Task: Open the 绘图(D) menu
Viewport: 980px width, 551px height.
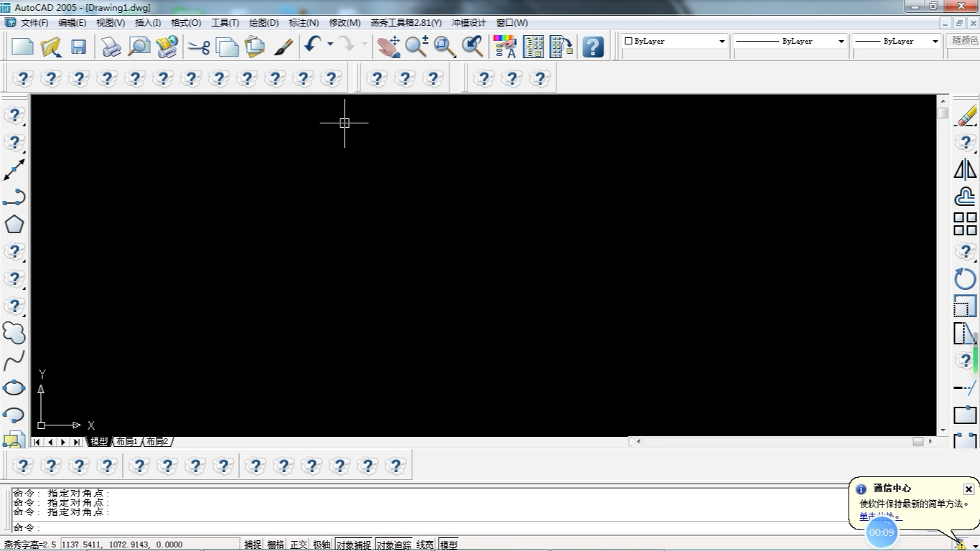Action: [263, 23]
